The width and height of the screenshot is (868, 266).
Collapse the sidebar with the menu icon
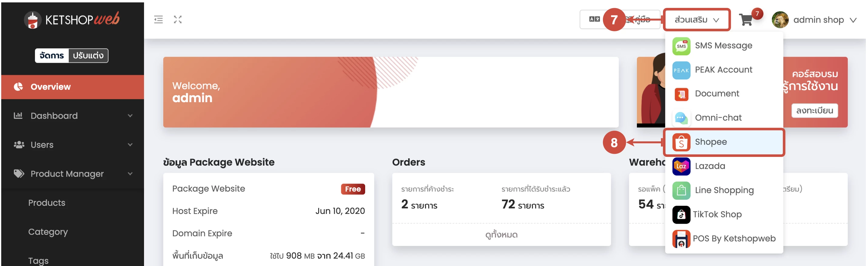pyautogui.click(x=158, y=19)
